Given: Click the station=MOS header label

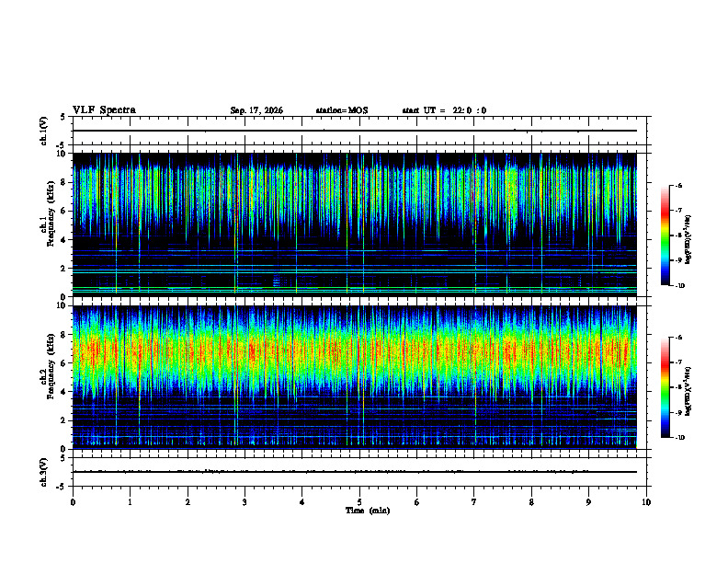Looking at the screenshot, I should [342, 110].
